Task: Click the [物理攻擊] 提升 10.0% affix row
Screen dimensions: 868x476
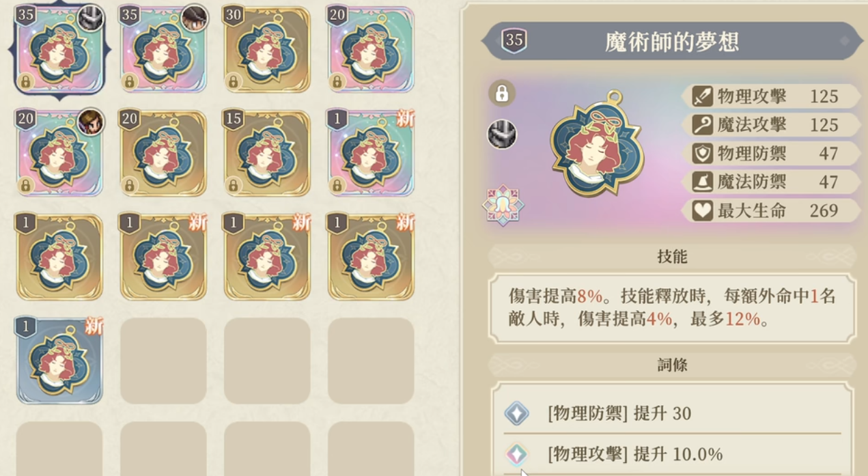Action: click(672, 454)
